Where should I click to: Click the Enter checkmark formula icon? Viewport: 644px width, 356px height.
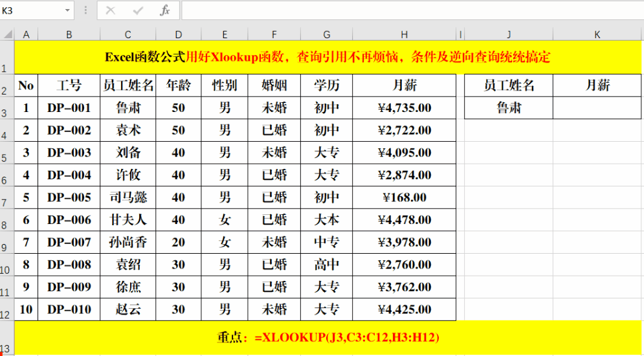click(138, 10)
